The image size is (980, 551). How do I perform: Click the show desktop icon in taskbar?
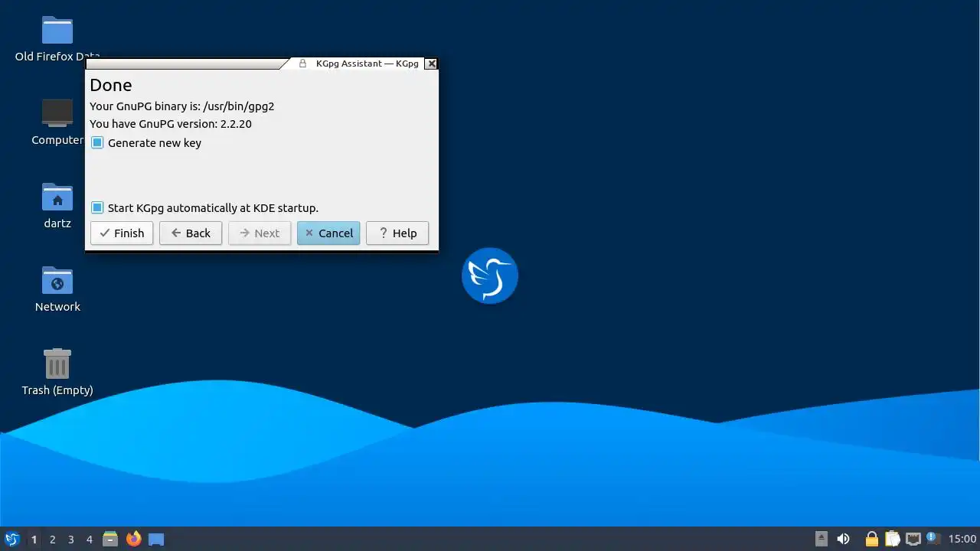pyautogui.click(x=156, y=539)
